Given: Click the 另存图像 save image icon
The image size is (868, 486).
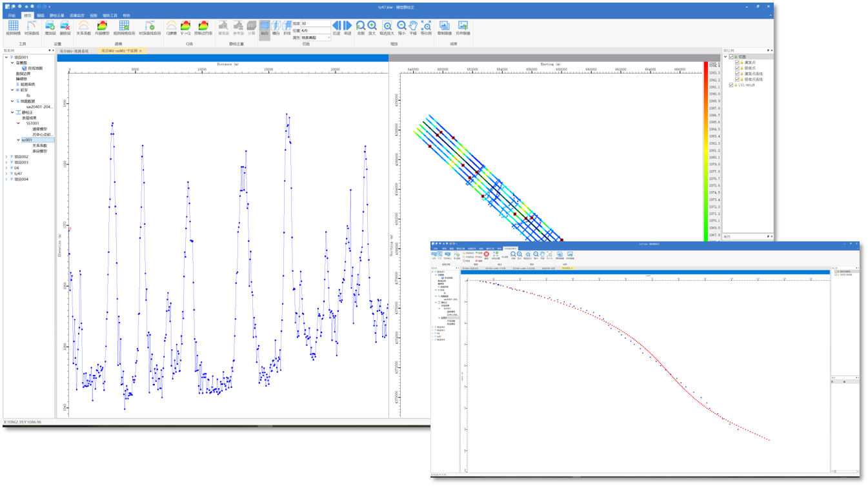Looking at the screenshot, I should tap(463, 25).
